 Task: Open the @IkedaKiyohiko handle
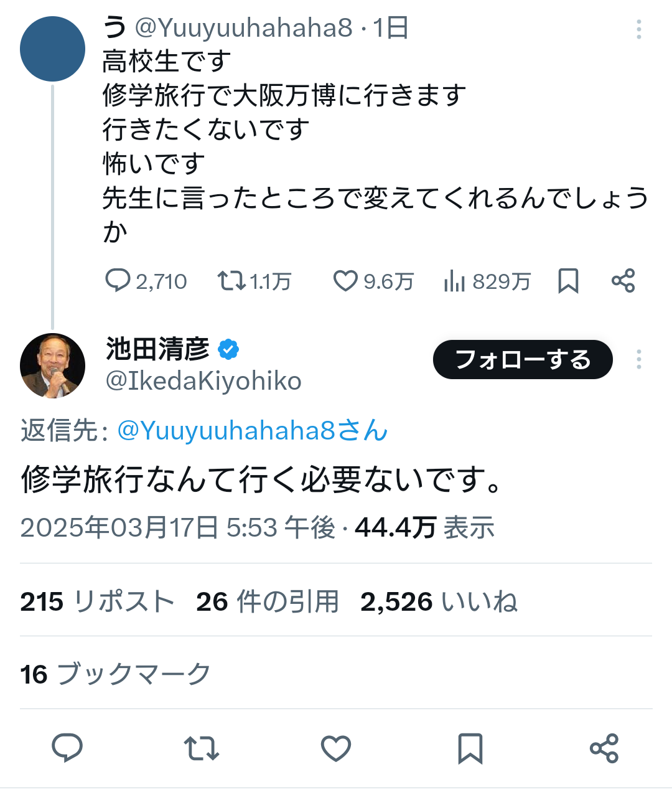click(x=203, y=381)
